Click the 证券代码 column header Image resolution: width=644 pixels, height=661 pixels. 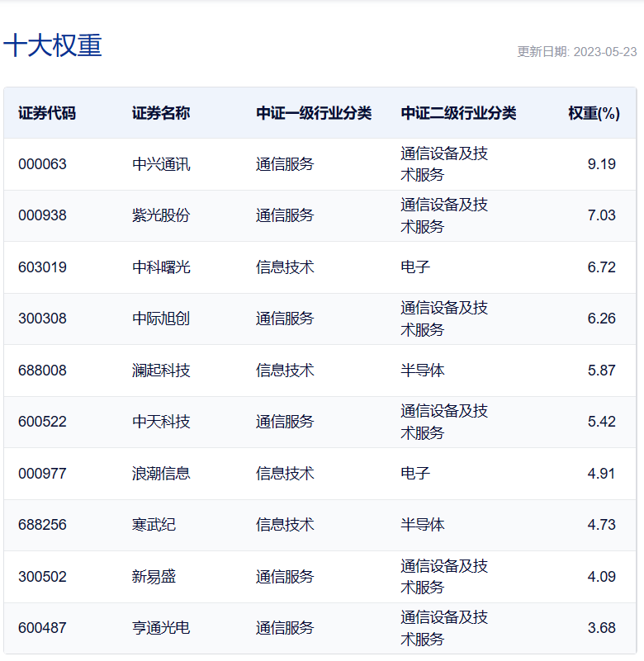click(47, 113)
